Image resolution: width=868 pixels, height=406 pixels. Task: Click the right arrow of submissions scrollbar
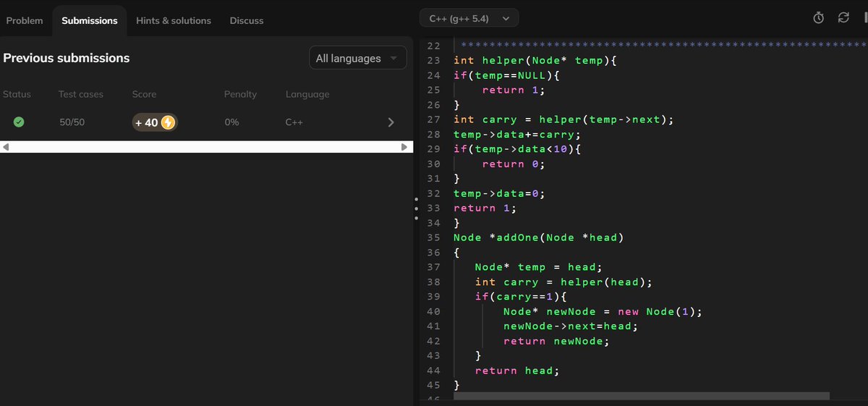point(404,147)
